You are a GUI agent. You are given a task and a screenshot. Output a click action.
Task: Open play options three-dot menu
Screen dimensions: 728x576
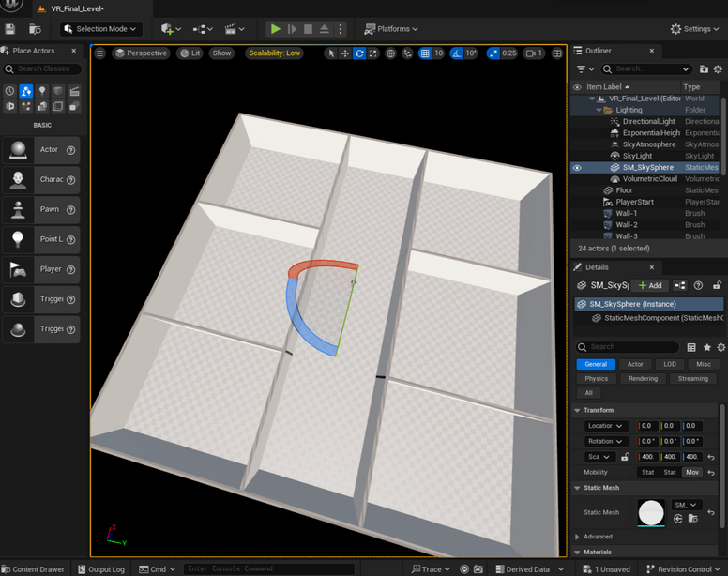click(x=341, y=29)
